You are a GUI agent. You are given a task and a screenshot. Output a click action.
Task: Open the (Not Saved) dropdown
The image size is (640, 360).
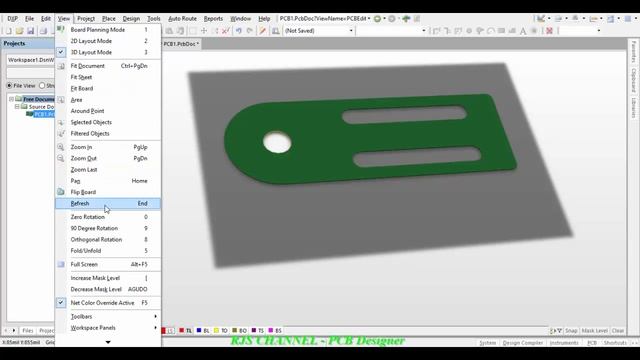[351, 31]
